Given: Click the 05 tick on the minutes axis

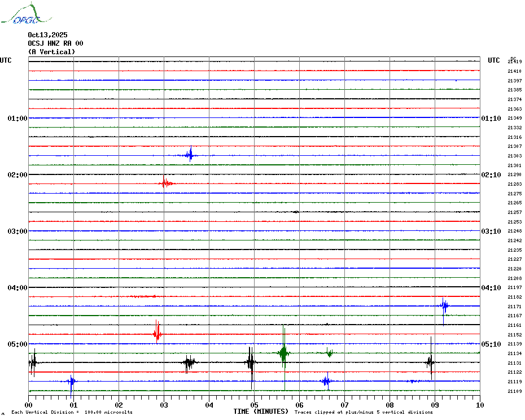Looking at the screenshot, I should point(254,405).
